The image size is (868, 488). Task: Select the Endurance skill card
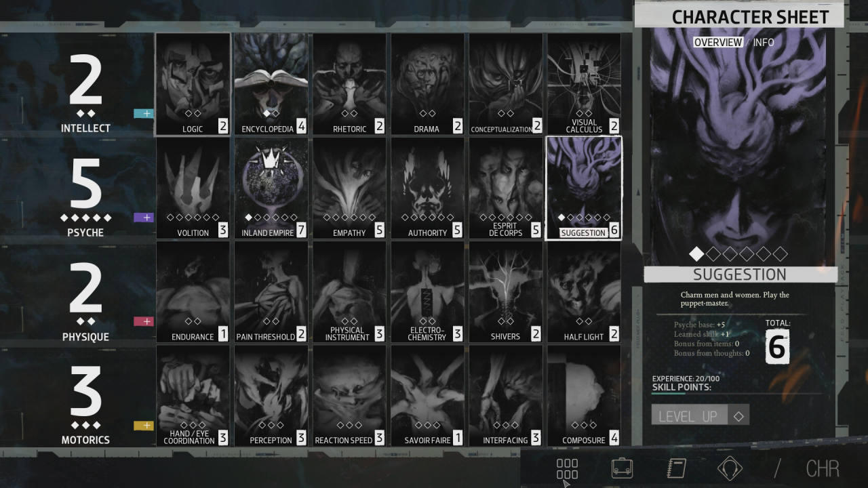193,292
